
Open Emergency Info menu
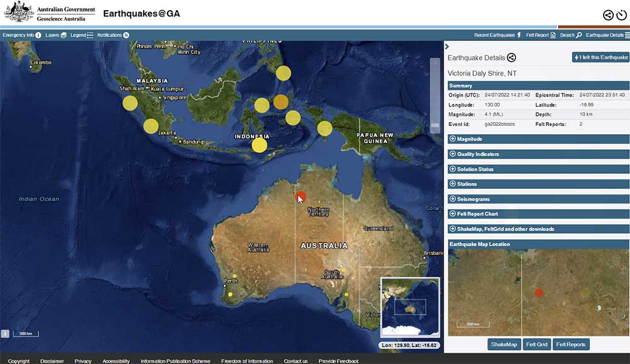tap(21, 35)
